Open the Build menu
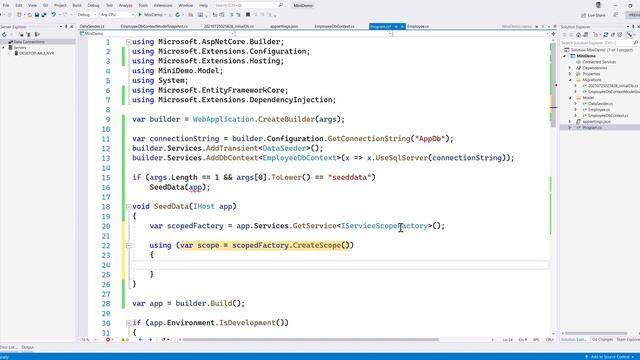The width and height of the screenshot is (640, 360). pyautogui.click(x=77, y=5)
